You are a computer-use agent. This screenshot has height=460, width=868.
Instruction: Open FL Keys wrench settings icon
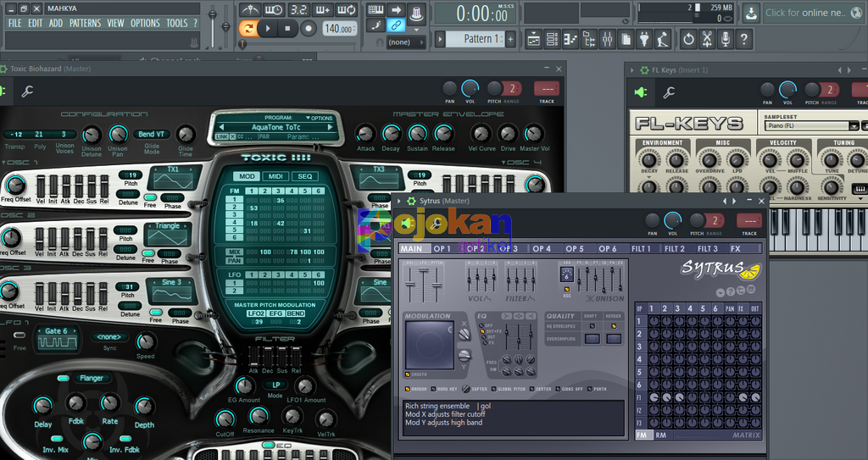point(670,92)
